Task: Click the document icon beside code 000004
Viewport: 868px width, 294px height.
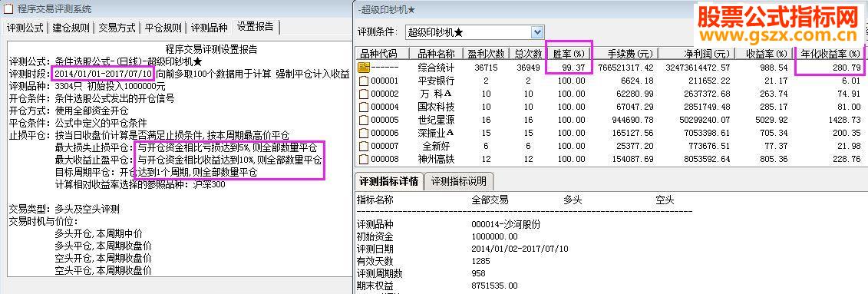Action: [364, 107]
